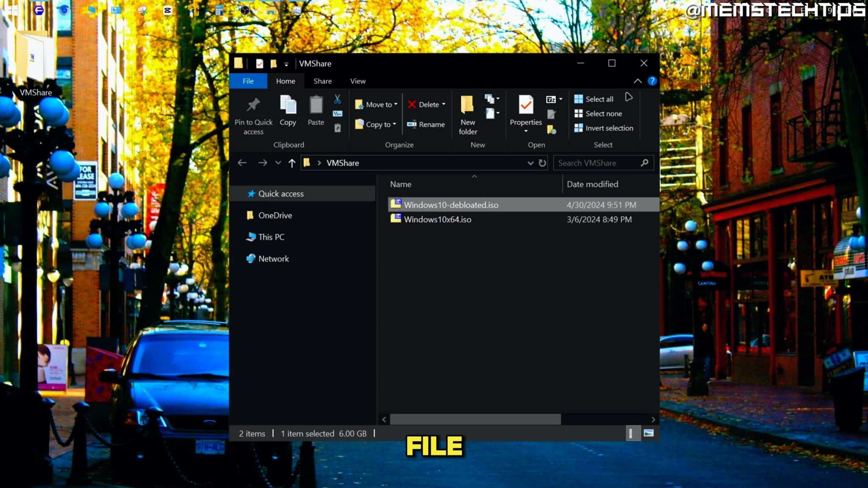
Task: Switch to the Home ribbon tab
Action: (x=286, y=81)
